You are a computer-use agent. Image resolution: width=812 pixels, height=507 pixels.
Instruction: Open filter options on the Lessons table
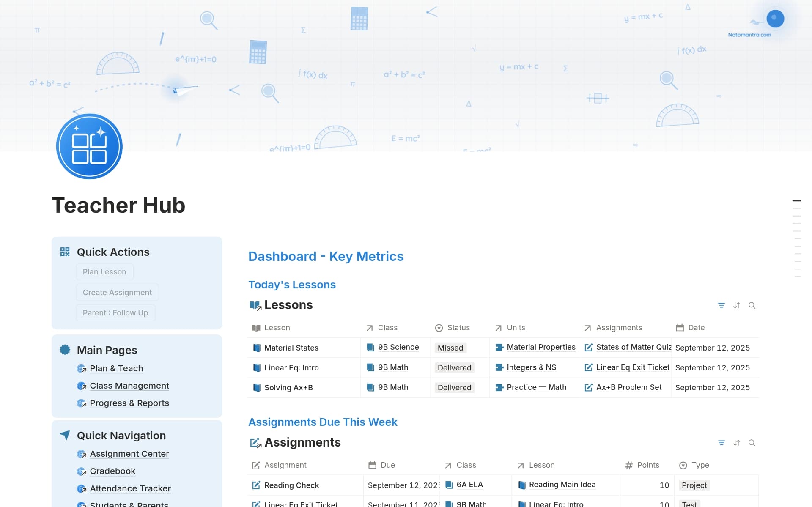(721, 305)
